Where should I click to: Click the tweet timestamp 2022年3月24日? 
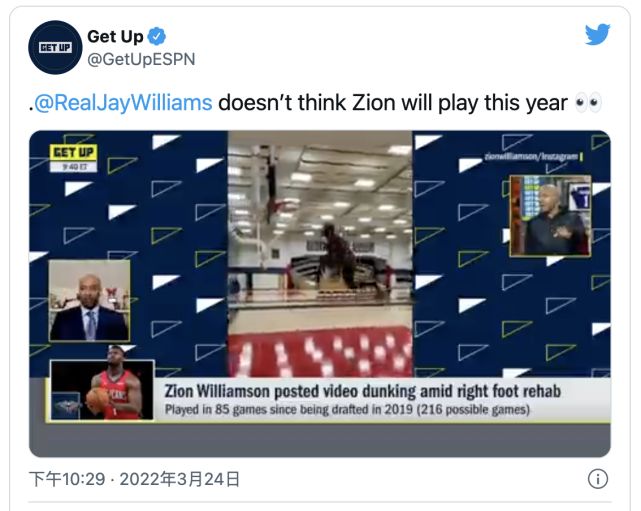coord(179,479)
